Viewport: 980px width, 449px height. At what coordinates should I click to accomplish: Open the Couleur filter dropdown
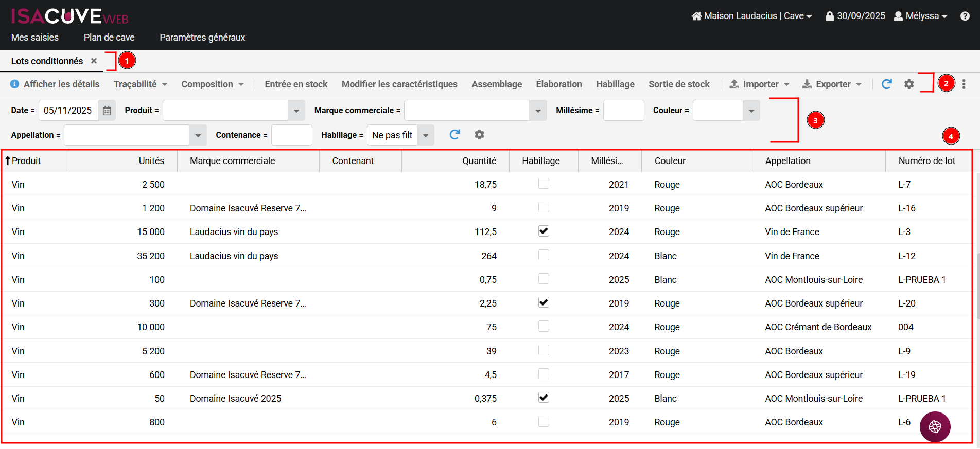pos(751,111)
